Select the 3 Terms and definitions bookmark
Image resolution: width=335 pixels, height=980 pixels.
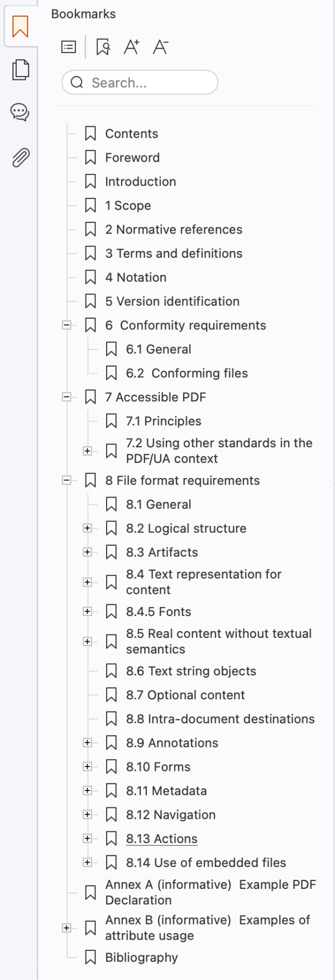pos(173,253)
